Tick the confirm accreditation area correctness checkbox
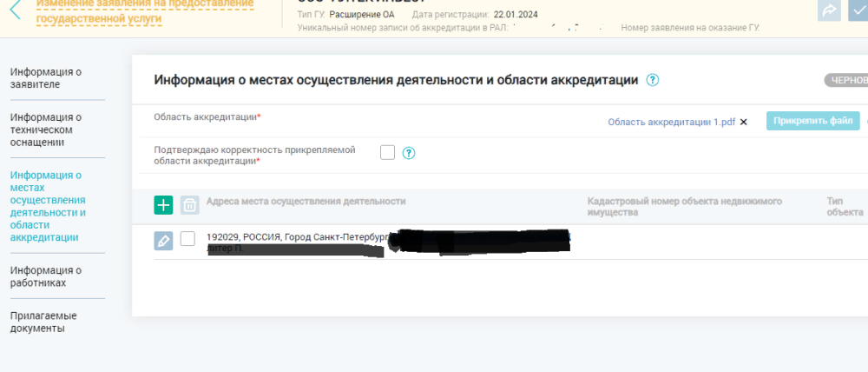The height and width of the screenshot is (372, 868). (387, 153)
